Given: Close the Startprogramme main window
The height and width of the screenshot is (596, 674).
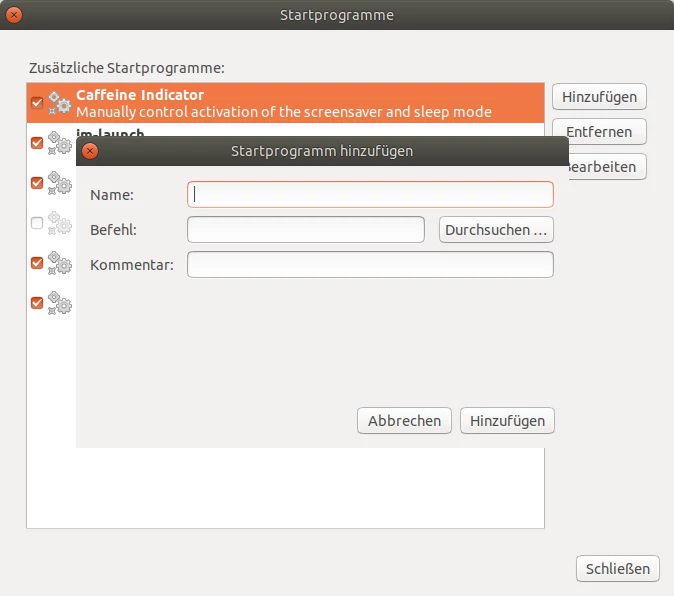Looking at the screenshot, I should 14,15.
